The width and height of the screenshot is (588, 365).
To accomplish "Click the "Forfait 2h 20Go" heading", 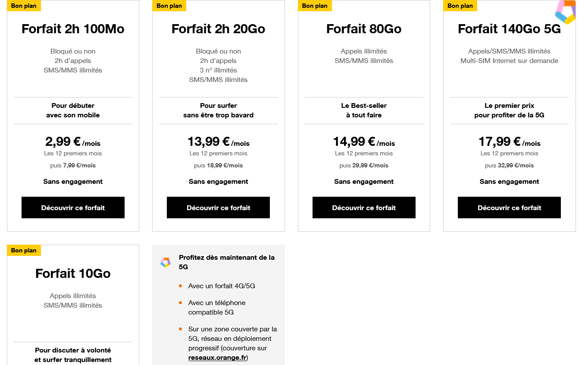I will coord(218,29).
